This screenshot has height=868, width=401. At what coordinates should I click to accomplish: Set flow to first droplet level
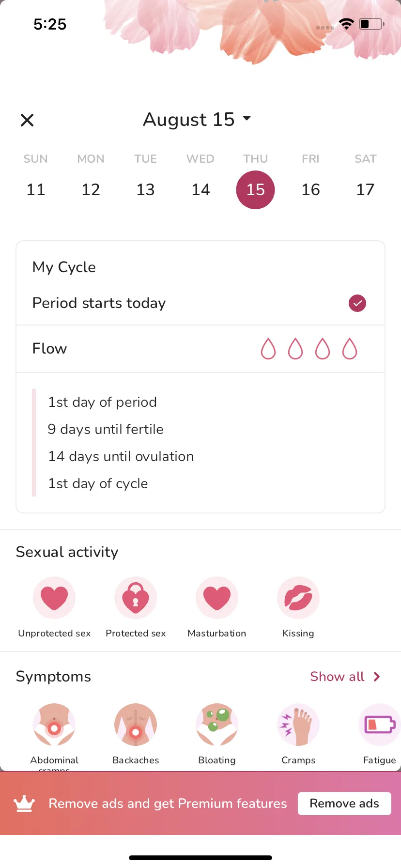click(x=268, y=349)
